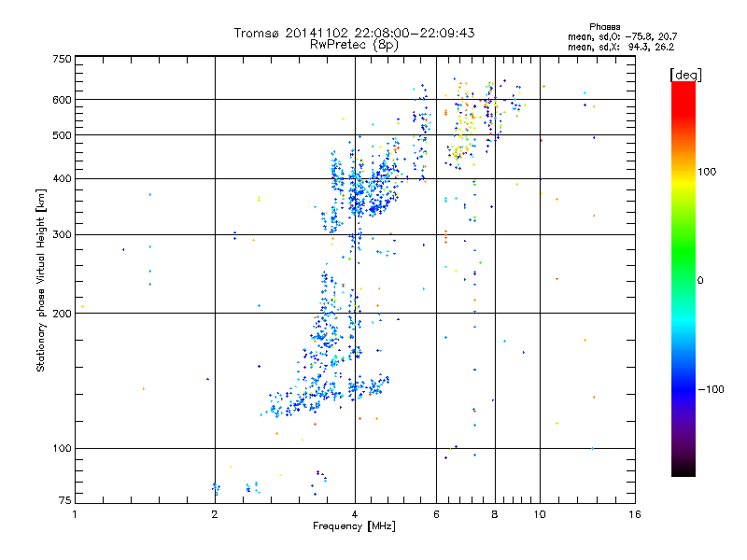Image resolution: width=747 pixels, height=560 pixels.
Task: Click the 'mean, sd,X: 94.3, 26.2' line
Action: [x=621, y=47]
